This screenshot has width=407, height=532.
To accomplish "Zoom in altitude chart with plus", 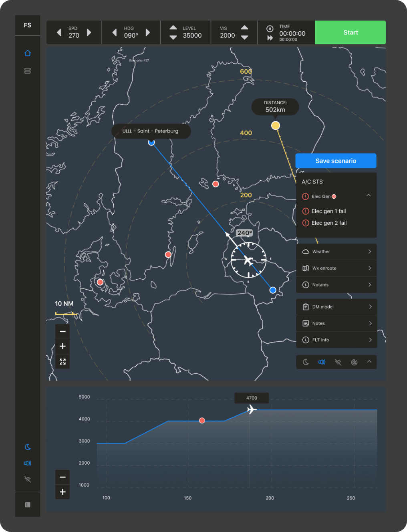I will [62, 492].
